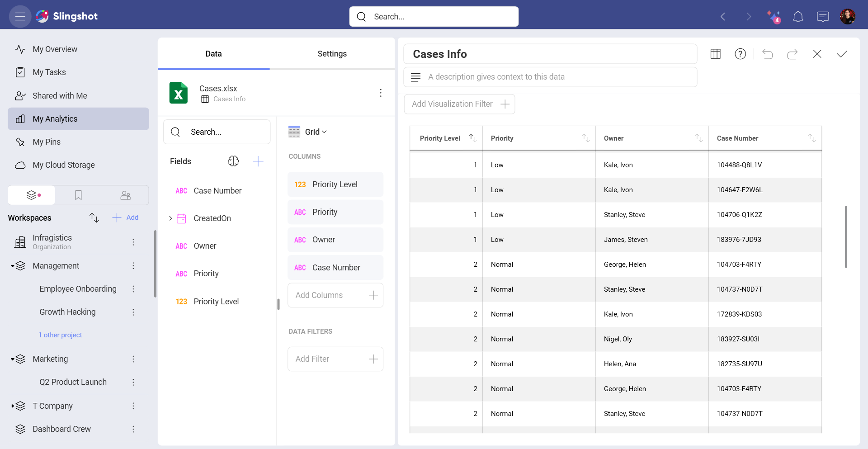The height and width of the screenshot is (449, 868).
Task: Undo the last change
Action: pyautogui.click(x=768, y=54)
